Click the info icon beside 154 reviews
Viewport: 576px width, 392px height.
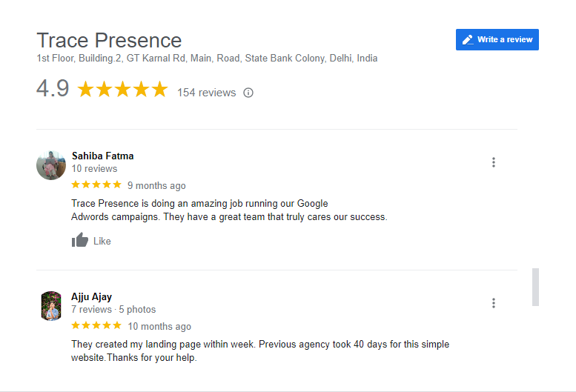pyautogui.click(x=248, y=93)
